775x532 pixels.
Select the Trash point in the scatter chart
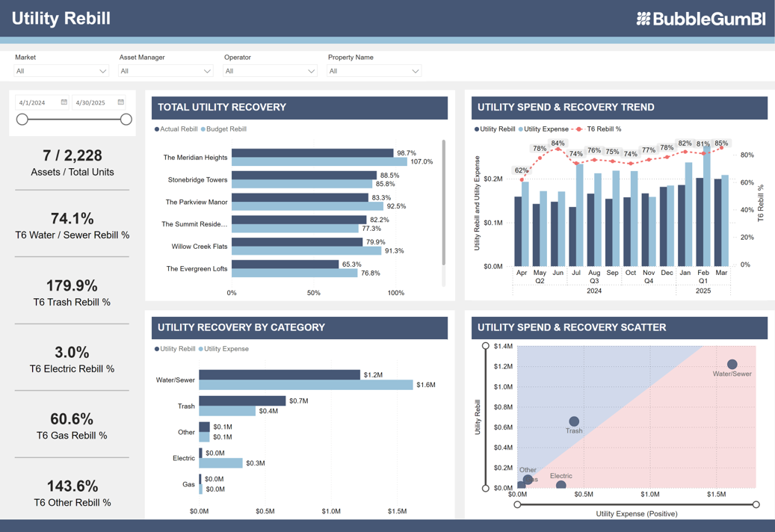coord(572,421)
